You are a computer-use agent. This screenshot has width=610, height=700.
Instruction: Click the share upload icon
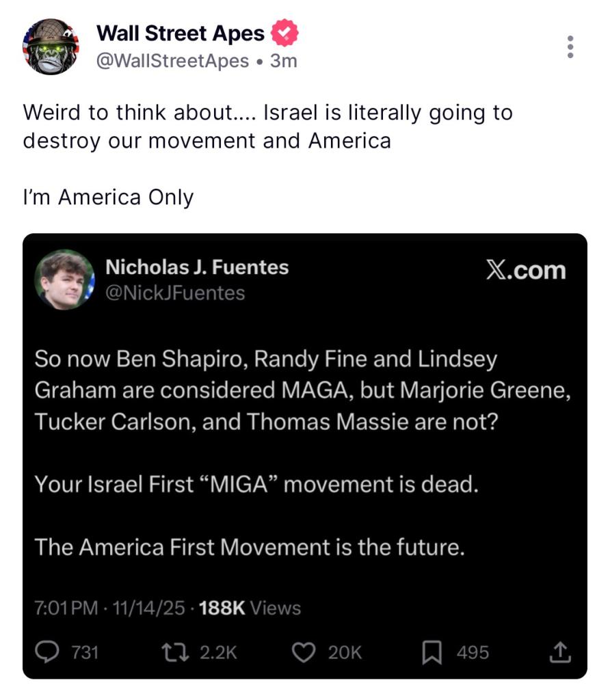[x=559, y=652]
